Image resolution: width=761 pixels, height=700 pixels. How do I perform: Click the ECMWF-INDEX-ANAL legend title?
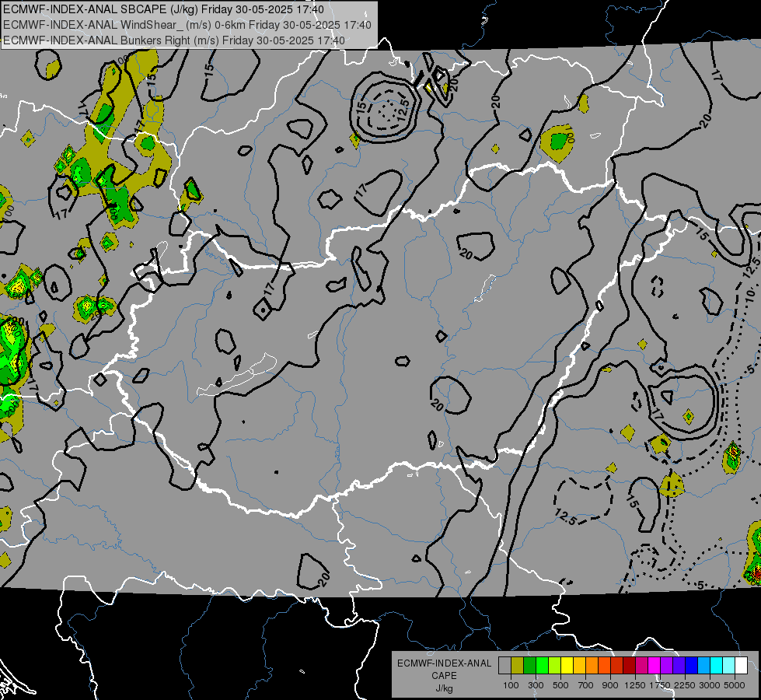[x=444, y=663]
